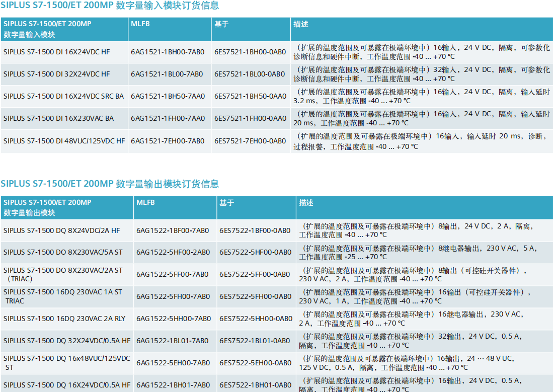Select MLFB code 6AG1522-5FH00-7AB0

[x=173, y=296]
